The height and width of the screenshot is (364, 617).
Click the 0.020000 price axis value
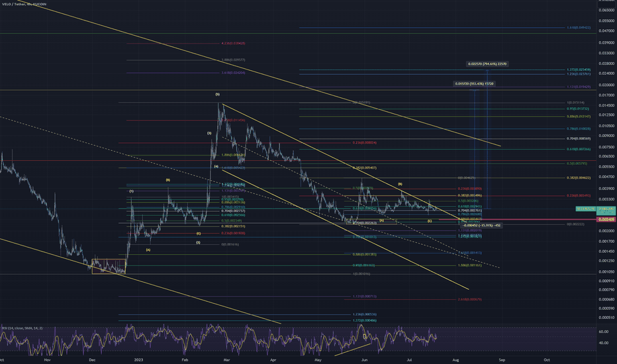pyautogui.click(x=606, y=85)
